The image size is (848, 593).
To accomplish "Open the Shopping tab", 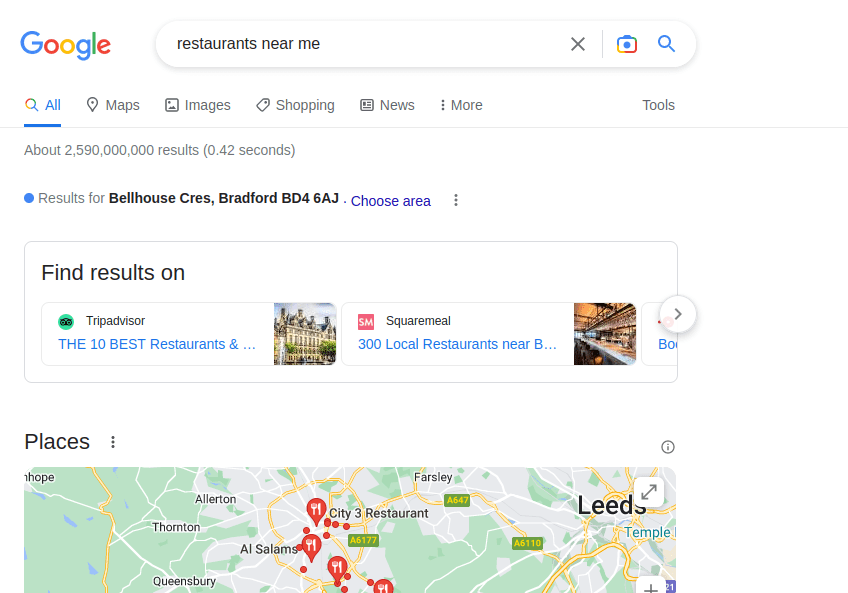I will [295, 105].
